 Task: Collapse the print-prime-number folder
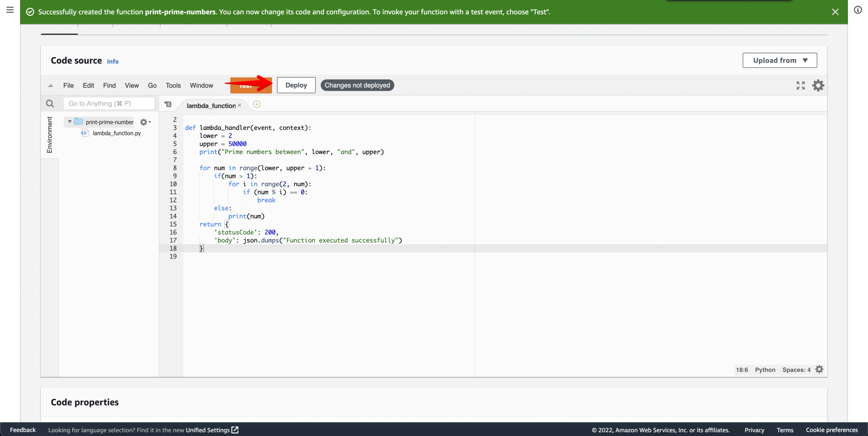point(70,122)
